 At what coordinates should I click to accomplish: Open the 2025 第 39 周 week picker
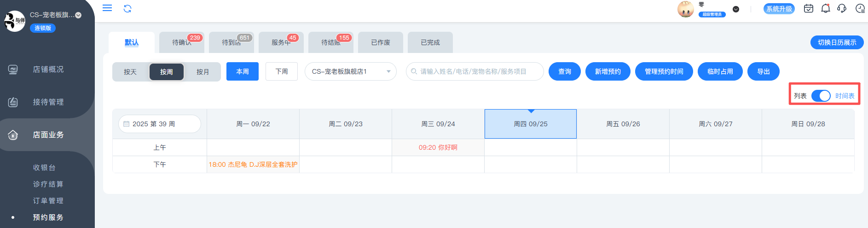pos(159,124)
